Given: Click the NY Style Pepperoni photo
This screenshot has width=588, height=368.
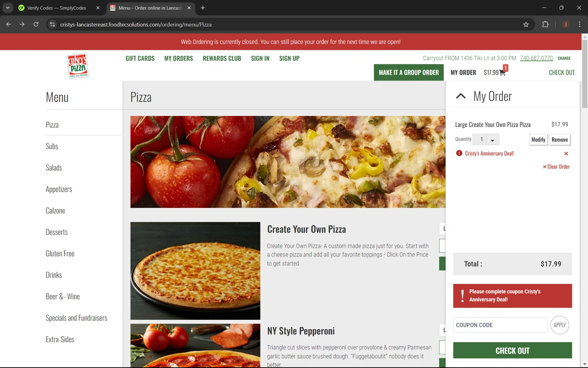Looking at the screenshot, I should pyautogui.click(x=195, y=346).
